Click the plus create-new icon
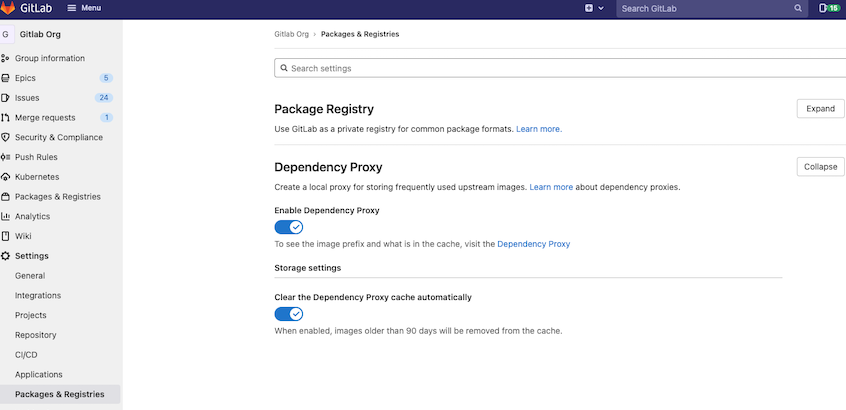846x410 pixels. 589,8
